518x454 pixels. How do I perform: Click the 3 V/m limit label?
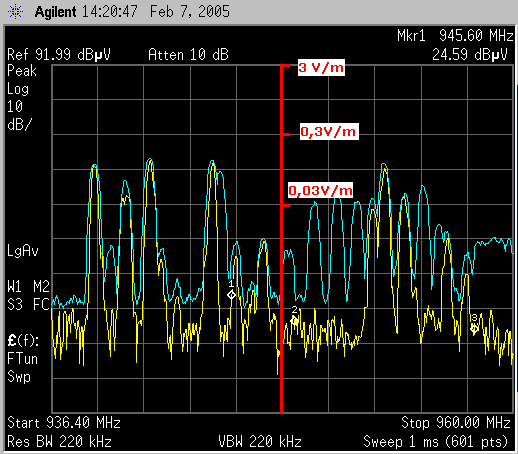(x=321, y=68)
